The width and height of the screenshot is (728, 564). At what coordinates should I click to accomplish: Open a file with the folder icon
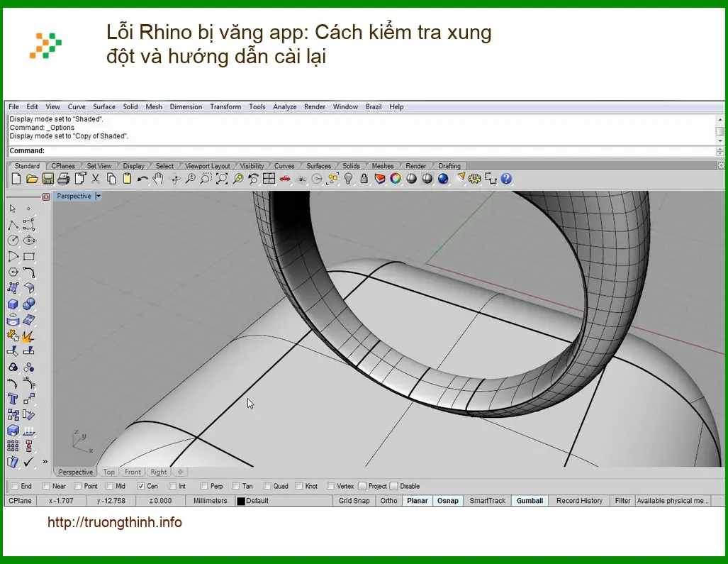(32, 179)
